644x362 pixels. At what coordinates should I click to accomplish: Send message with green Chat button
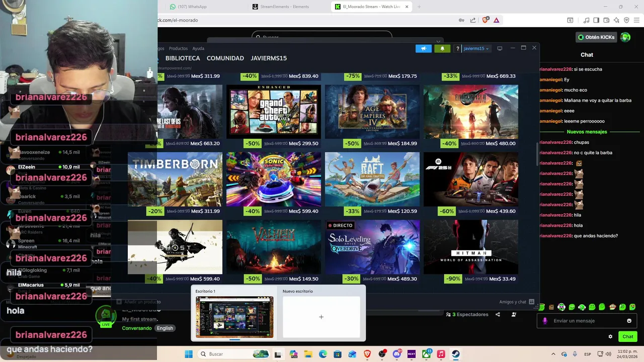628,336
